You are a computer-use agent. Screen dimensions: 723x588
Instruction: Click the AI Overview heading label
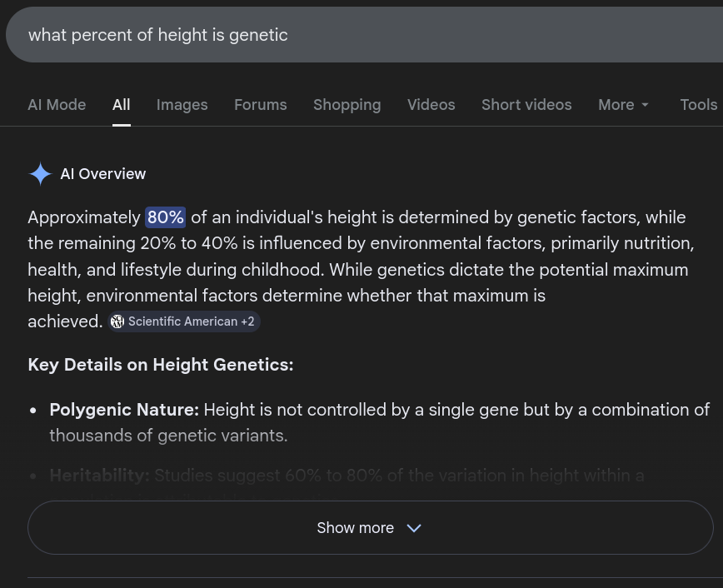point(102,174)
